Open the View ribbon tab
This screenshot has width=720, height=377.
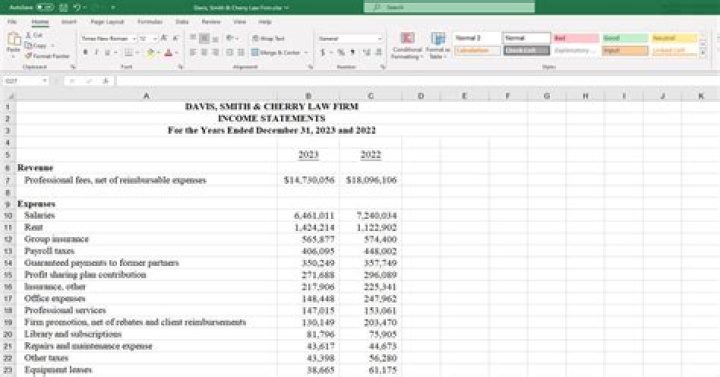[239, 22]
